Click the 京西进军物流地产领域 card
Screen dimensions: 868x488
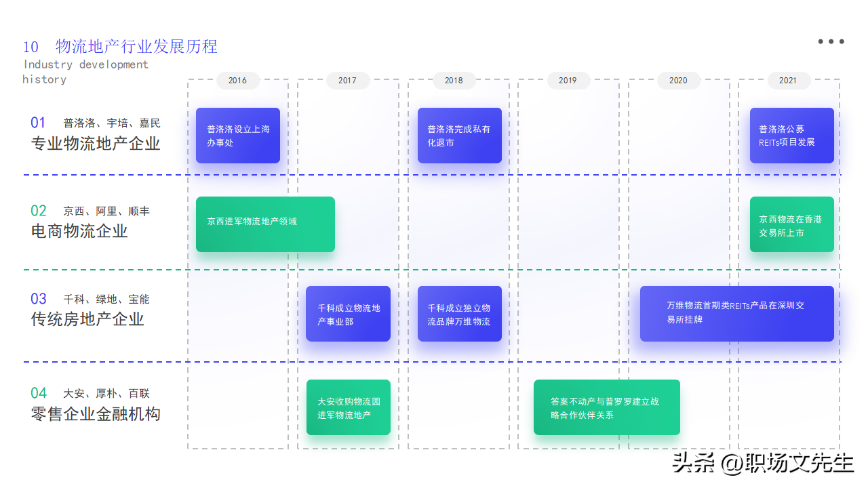pos(265,224)
